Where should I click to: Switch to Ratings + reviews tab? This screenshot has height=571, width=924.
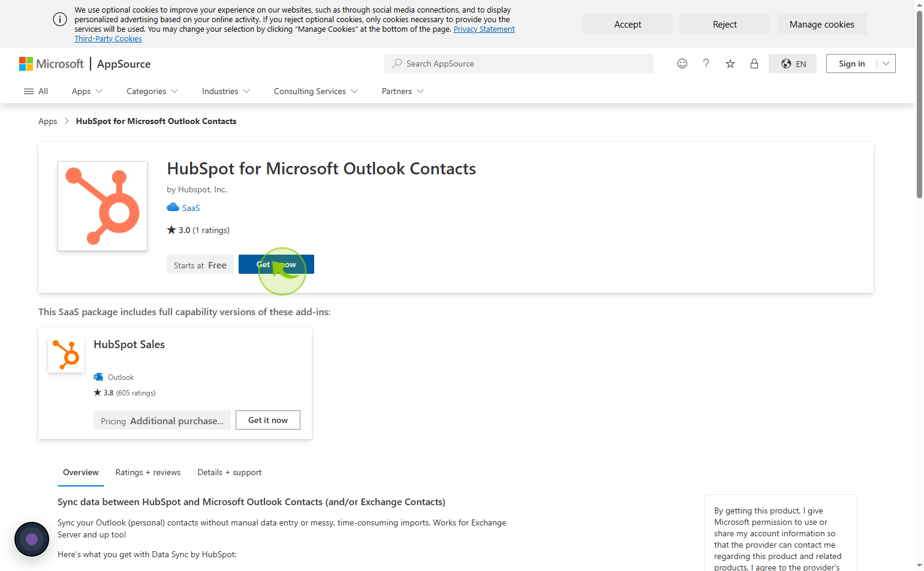click(x=148, y=473)
